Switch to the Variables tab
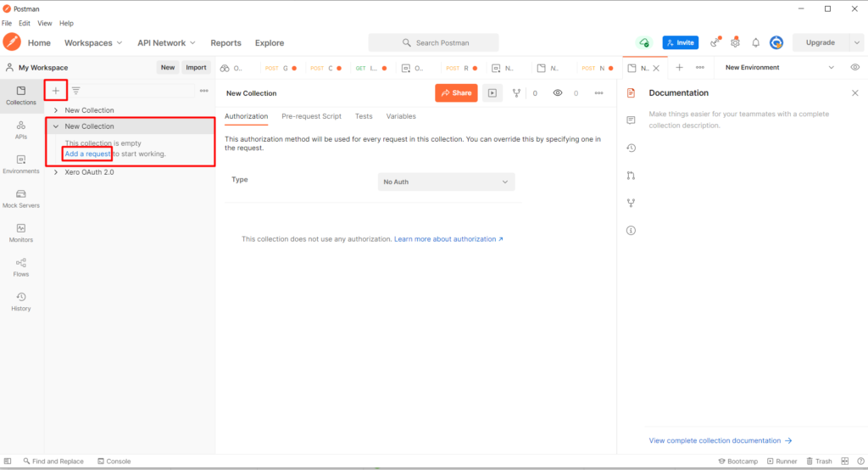The height and width of the screenshot is (470, 868). point(401,116)
